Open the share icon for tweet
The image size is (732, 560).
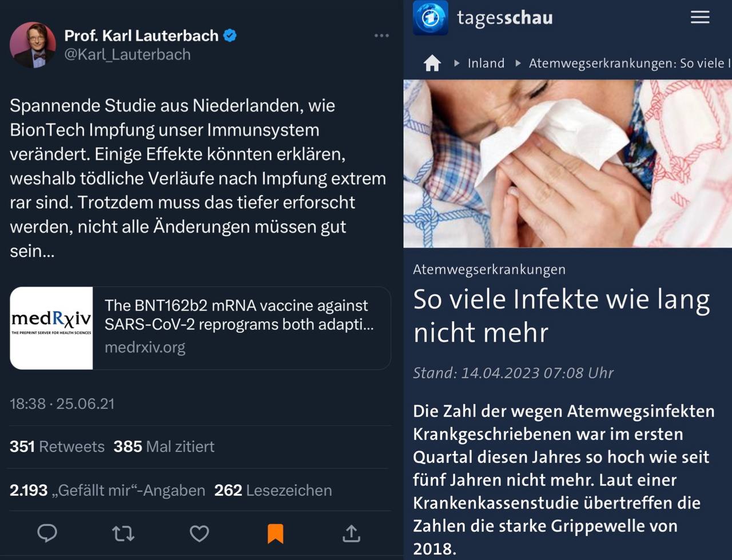tap(351, 533)
